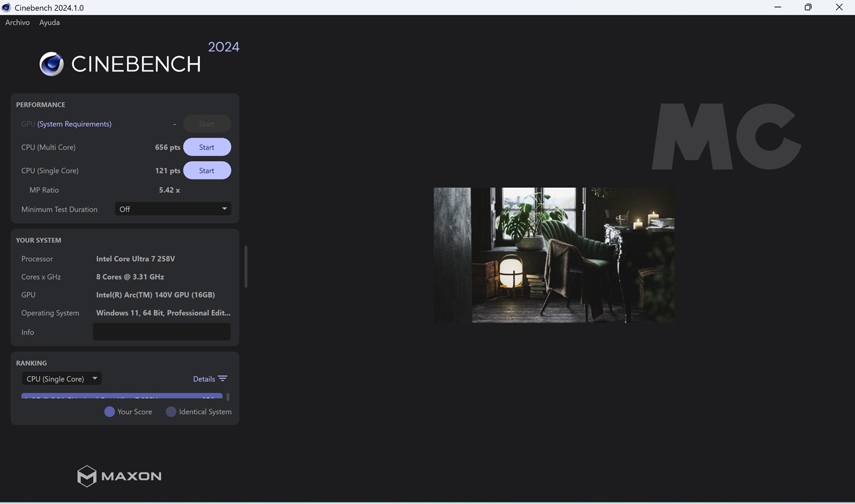Screen dimensions: 855x504
Task: Click the Cinebench app icon in title bar
Action: point(7,8)
